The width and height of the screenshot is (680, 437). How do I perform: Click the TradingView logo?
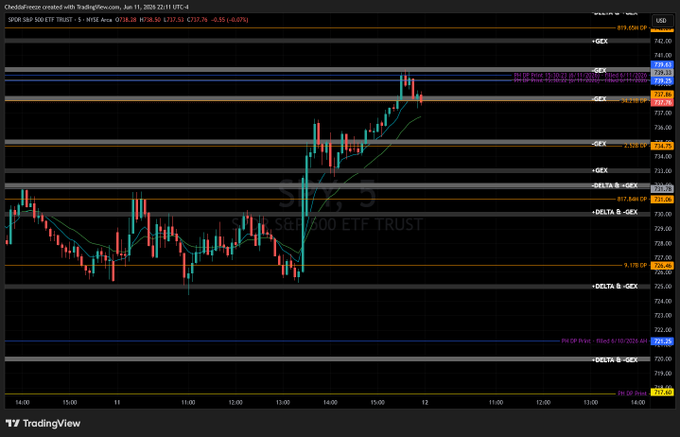[43, 424]
